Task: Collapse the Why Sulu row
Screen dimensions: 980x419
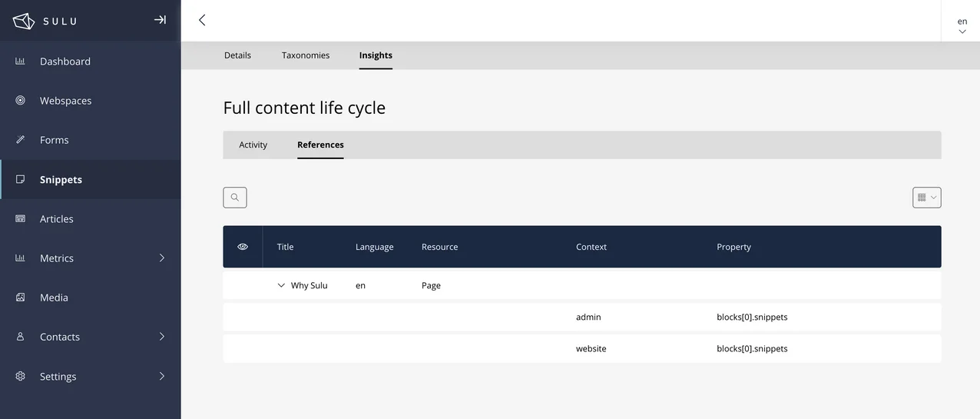Action: coord(281,285)
